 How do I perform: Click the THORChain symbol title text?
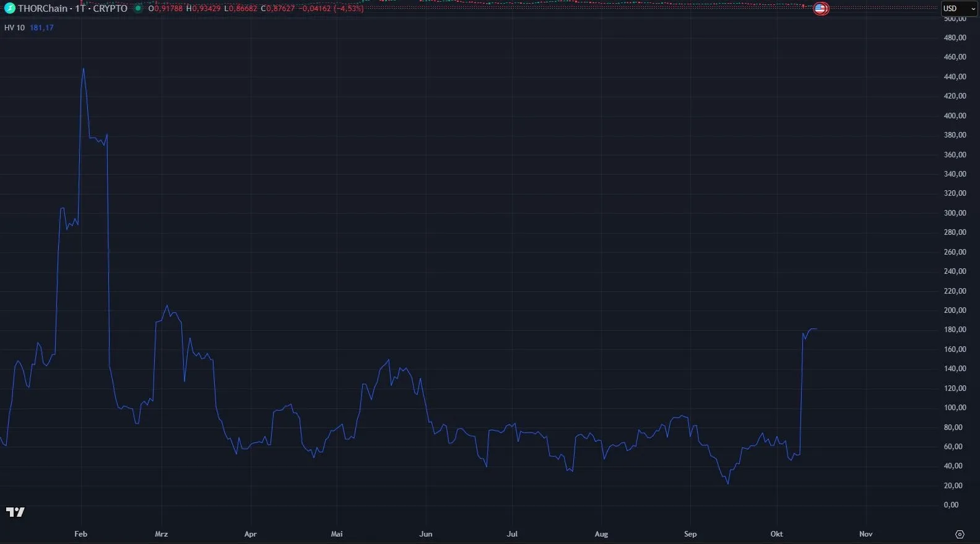tap(72, 9)
